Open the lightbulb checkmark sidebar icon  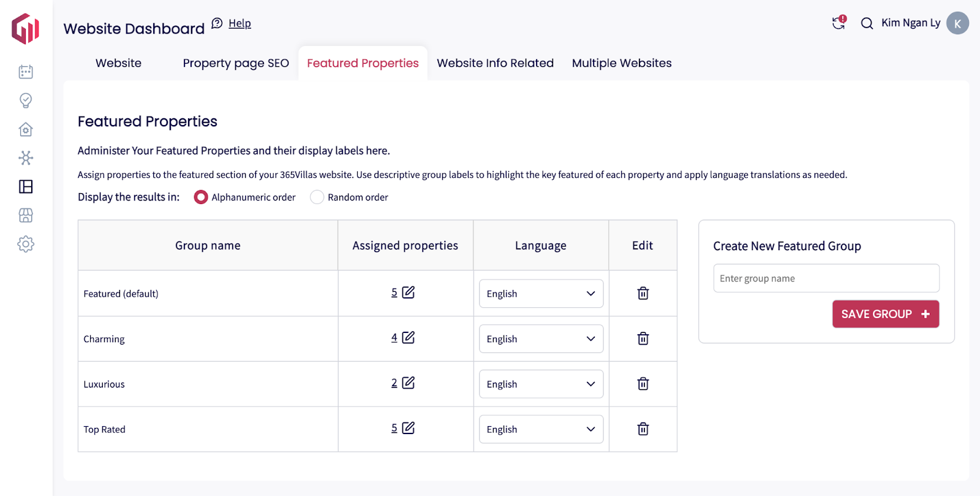pyautogui.click(x=26, y=101)
